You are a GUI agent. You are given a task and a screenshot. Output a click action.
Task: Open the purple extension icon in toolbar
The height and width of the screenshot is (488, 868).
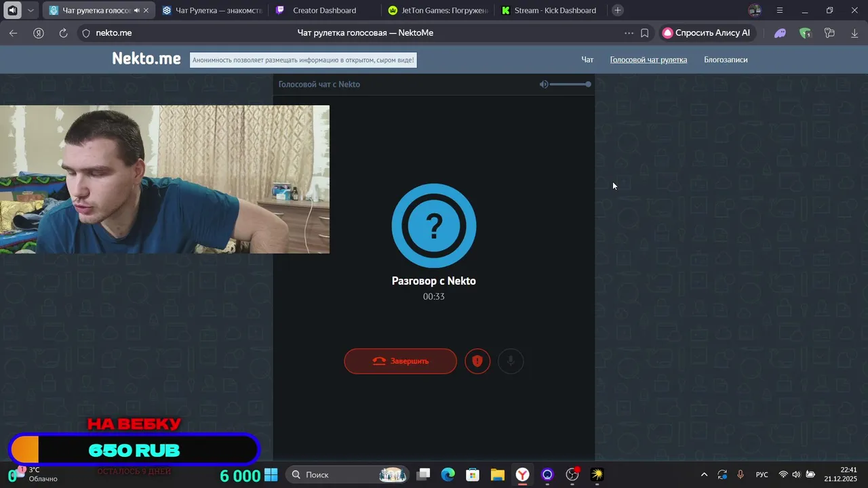pos(780,33)
